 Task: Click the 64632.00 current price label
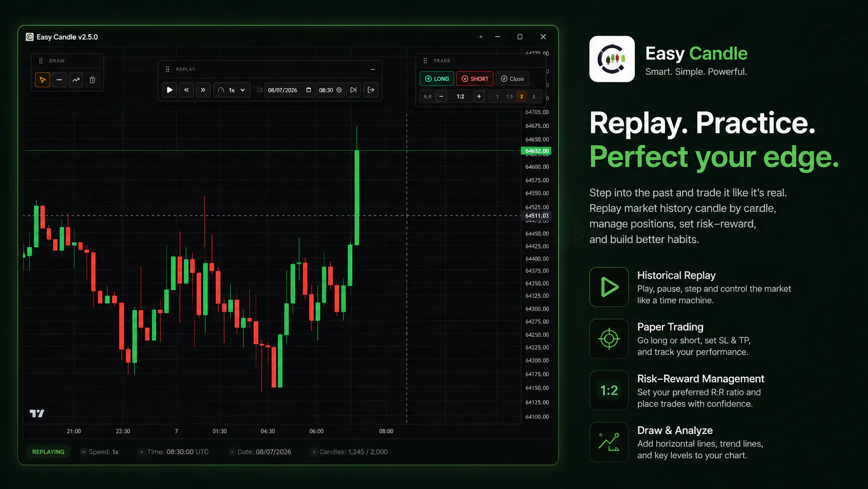pos(536,151)
